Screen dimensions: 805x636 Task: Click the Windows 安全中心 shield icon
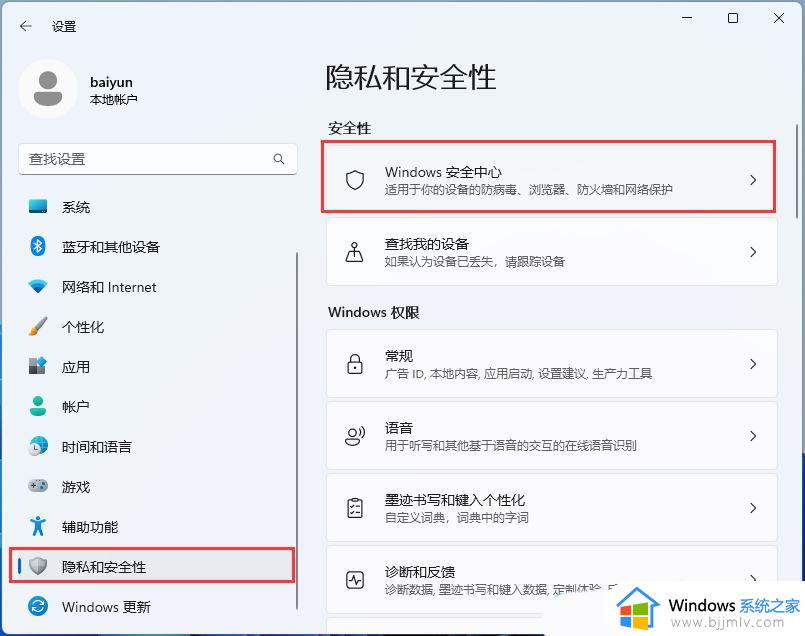pos(355,180)
